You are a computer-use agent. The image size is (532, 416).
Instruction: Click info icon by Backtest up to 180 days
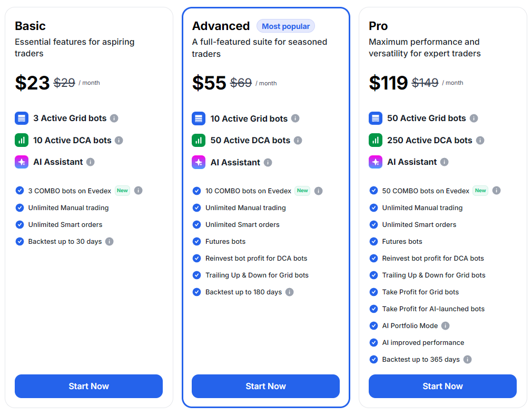[x=289, y=292]
